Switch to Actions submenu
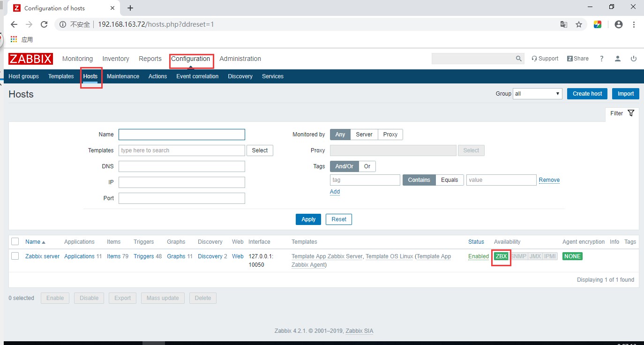 157,76
